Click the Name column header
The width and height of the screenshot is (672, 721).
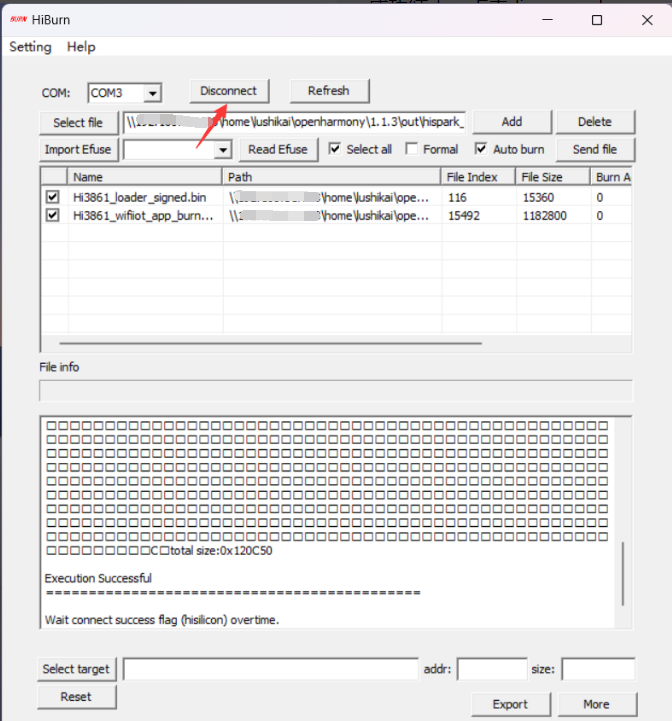[x=145, y=177]
